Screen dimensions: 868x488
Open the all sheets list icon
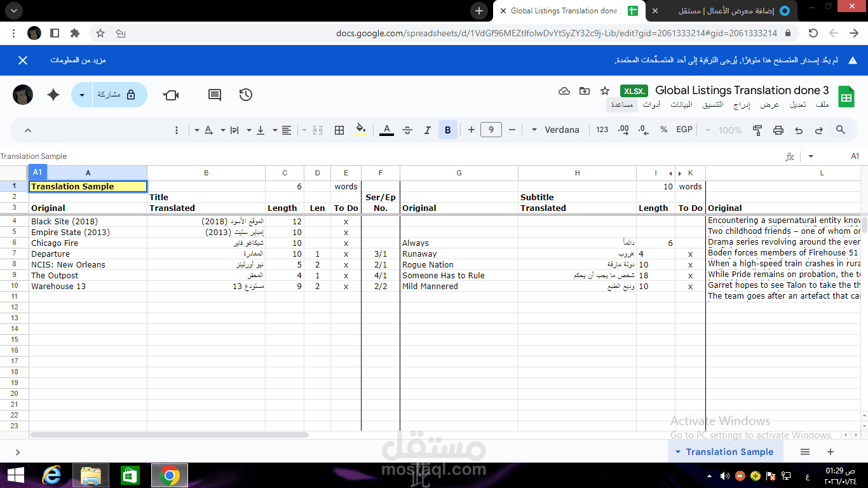[x=805, y=452]
